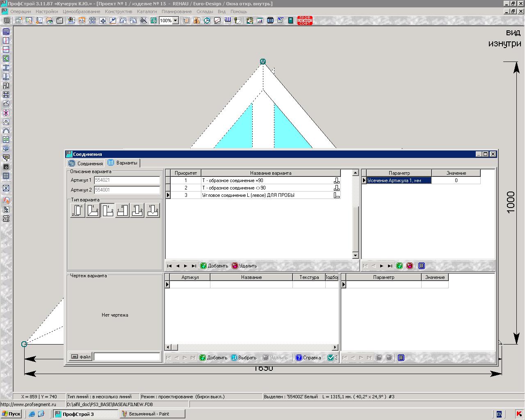
Task: Choose the L-shaped corner joint type with diagonal cut
Action: 93,210
